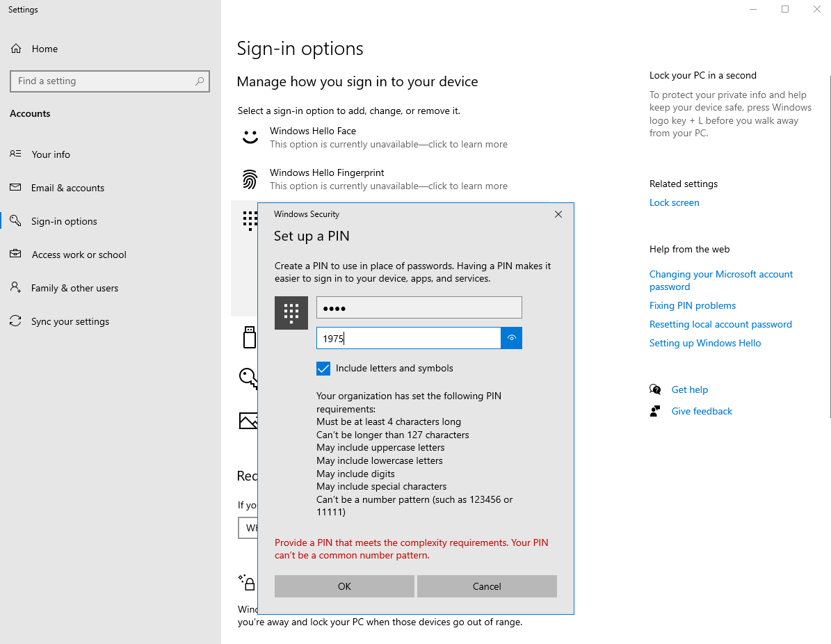The height and width of the screenshot is (644, 831).
Task: Click the Give feedback icon
Action: 654,411
